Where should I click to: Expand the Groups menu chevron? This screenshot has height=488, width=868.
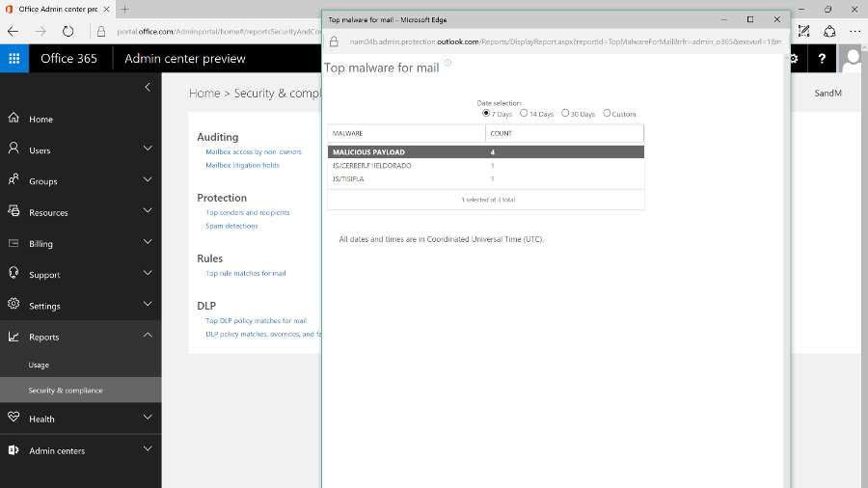148,179
